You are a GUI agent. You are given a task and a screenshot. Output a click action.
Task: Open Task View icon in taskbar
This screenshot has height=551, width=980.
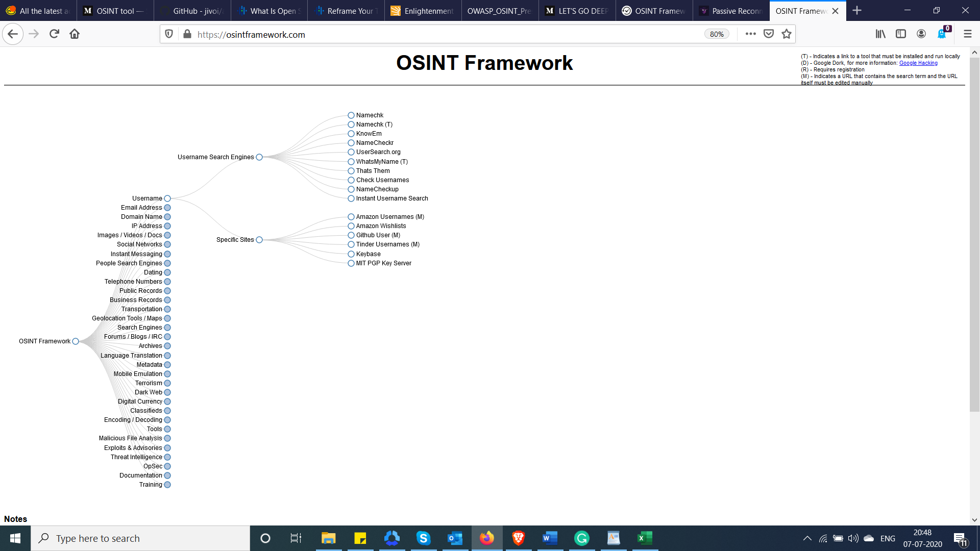click(296, 538)
